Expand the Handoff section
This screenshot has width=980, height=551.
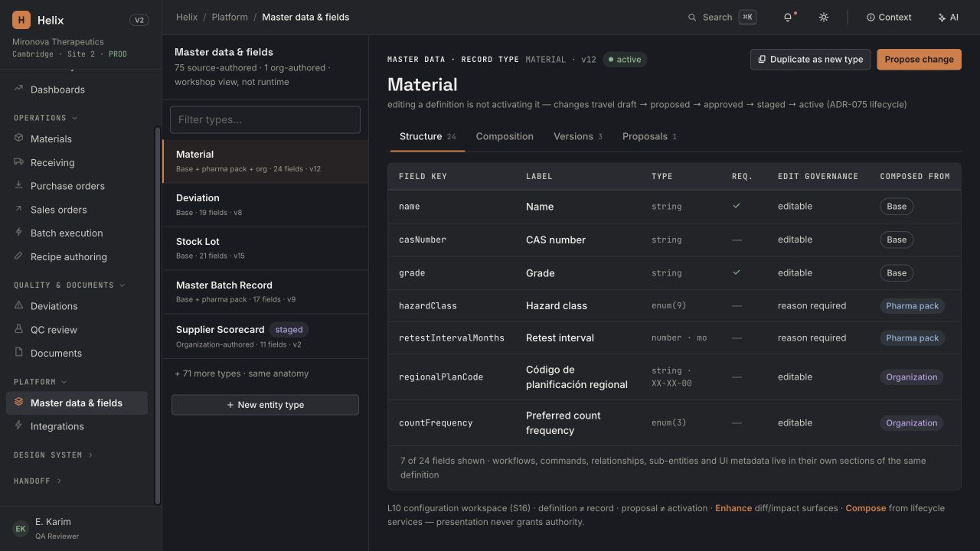[x=38, y=481]
